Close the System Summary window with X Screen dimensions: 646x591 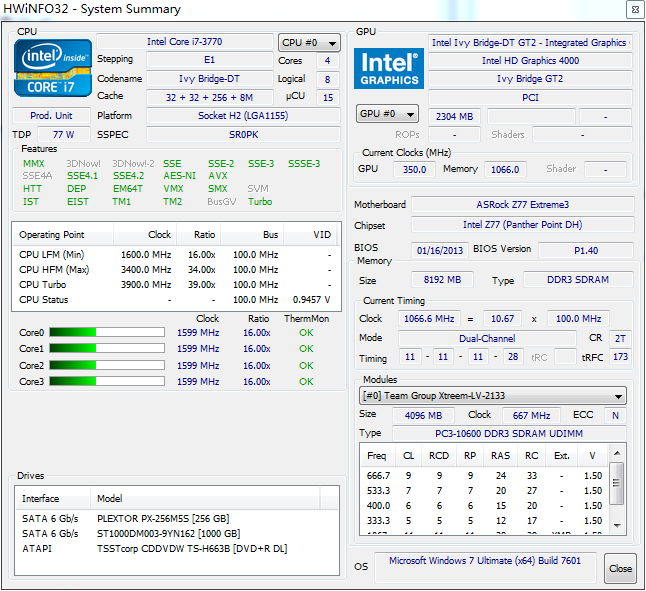(x=635, y=10)
